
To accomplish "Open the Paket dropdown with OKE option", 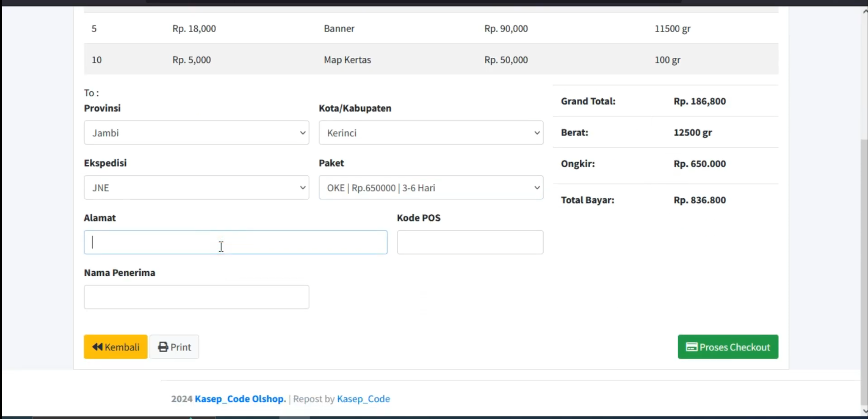I will [431, 187].
